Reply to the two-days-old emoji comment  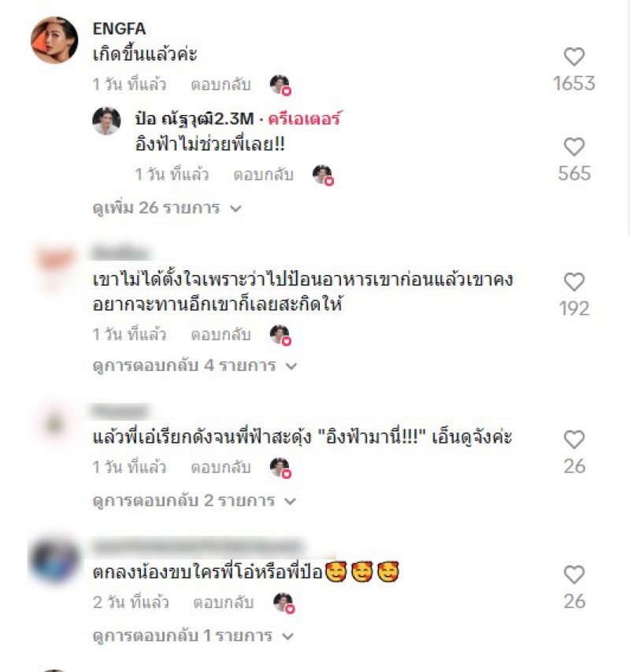pos(224,603)
